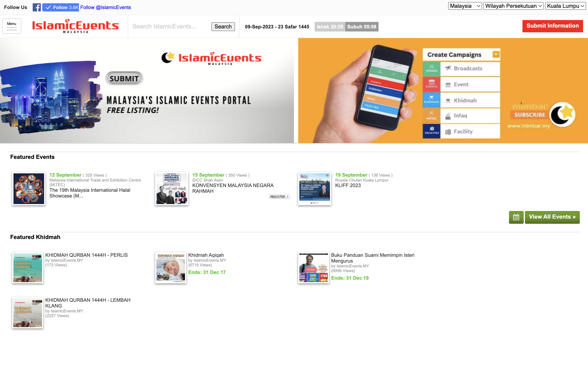
Task: Click the SUBMIT button on the banner
Action: pos(124,78)
